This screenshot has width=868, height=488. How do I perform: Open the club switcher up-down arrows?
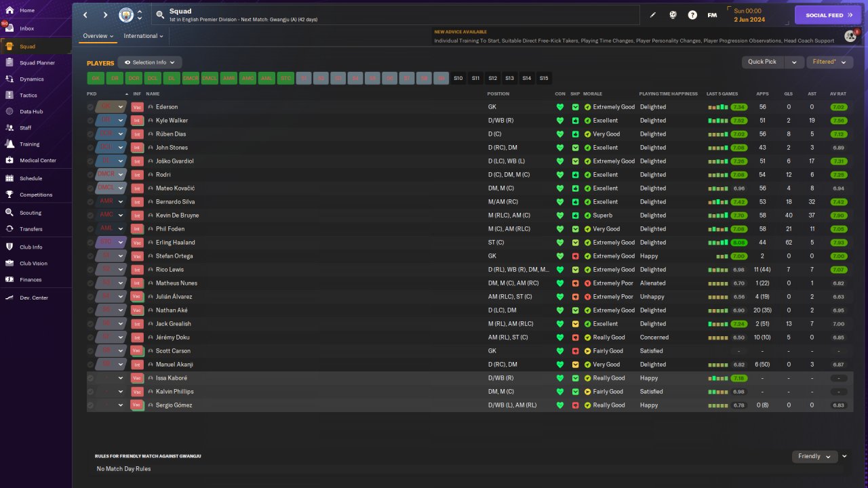pyautogui.click(x=140, y=15)
